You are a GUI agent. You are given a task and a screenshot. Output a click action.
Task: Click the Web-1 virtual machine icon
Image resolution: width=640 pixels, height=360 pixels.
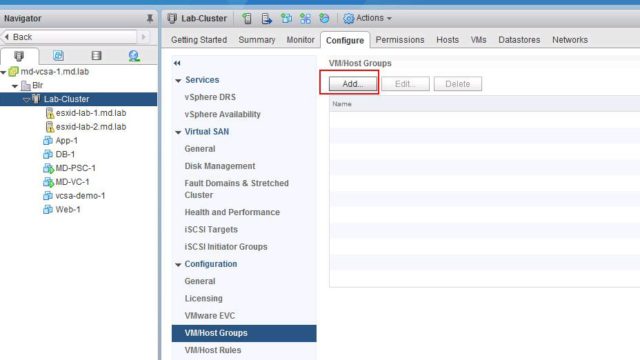48,210
